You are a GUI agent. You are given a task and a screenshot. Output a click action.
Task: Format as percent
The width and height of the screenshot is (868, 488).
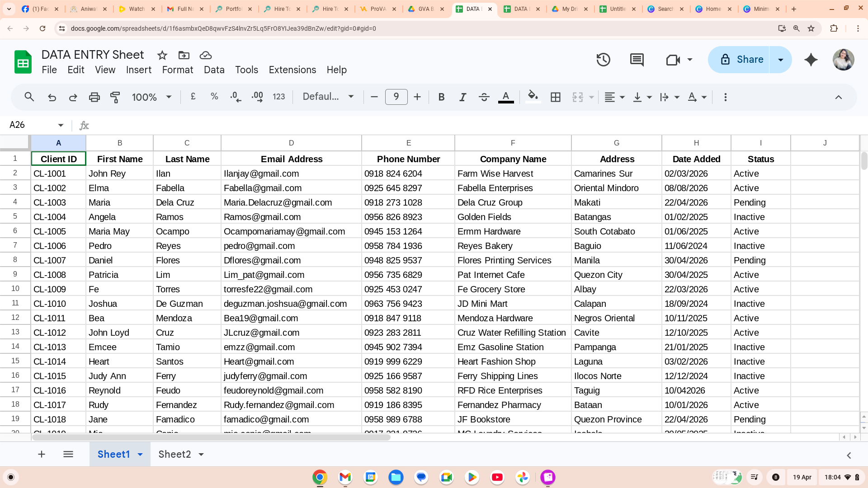(214, 97)
